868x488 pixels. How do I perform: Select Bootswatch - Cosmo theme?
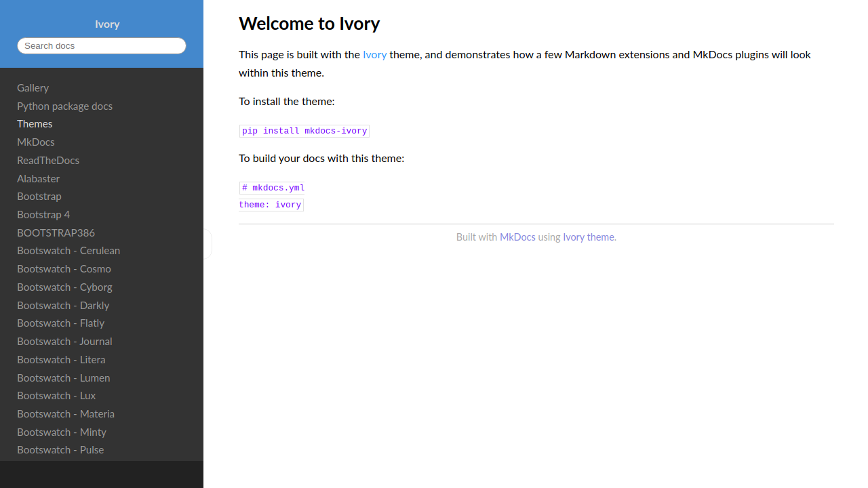coord(64,268)
